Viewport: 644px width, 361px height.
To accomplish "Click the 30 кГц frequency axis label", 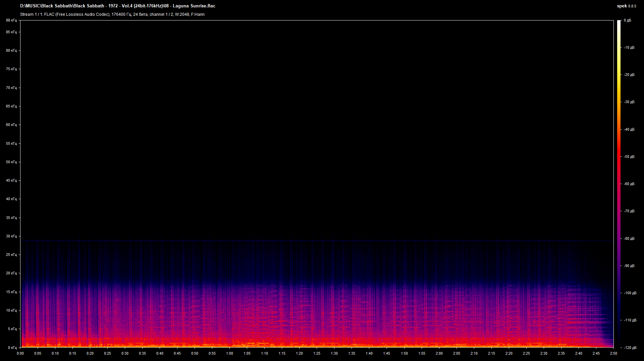I will coord(11,236).
